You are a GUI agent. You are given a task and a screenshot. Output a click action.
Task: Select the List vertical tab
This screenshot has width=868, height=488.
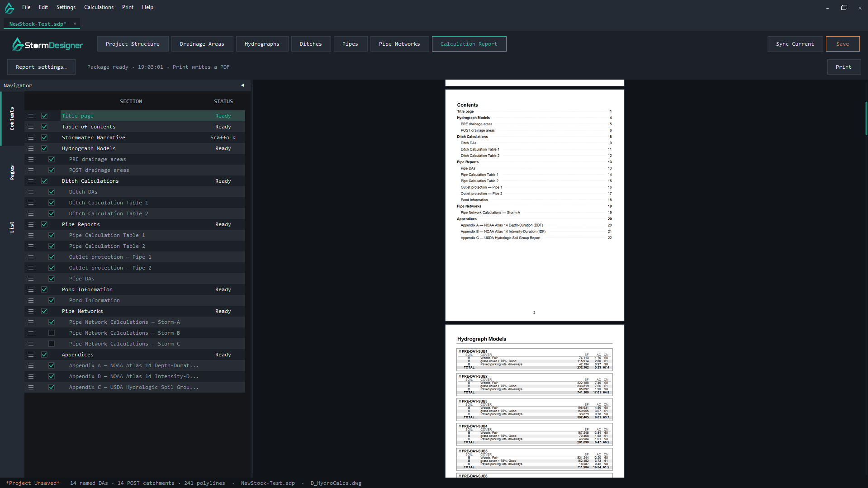click(x=12, y=227)
